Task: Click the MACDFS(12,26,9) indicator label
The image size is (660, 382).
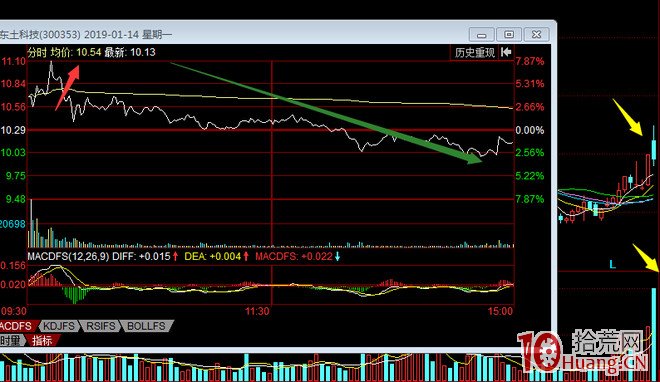Action: pyautogui.click(x=69, y=256)
